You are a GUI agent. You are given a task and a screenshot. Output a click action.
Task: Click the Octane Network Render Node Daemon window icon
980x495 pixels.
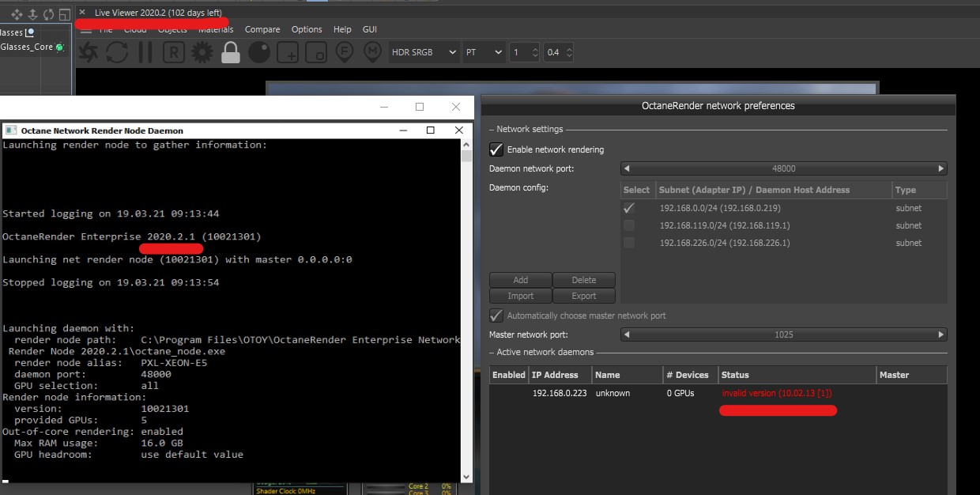[11, 130]
